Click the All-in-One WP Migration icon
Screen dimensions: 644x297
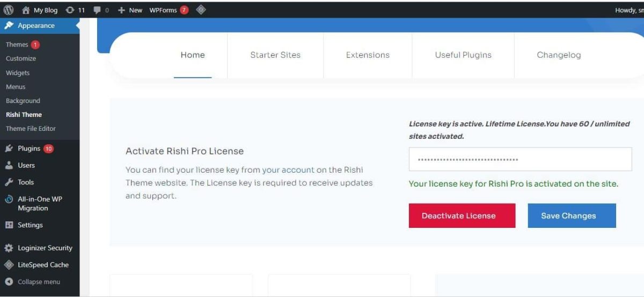(x=9, y=199)
